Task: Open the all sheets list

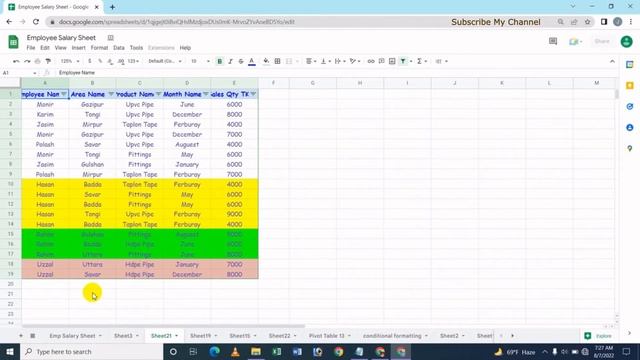Action: [x=33, y=336]
